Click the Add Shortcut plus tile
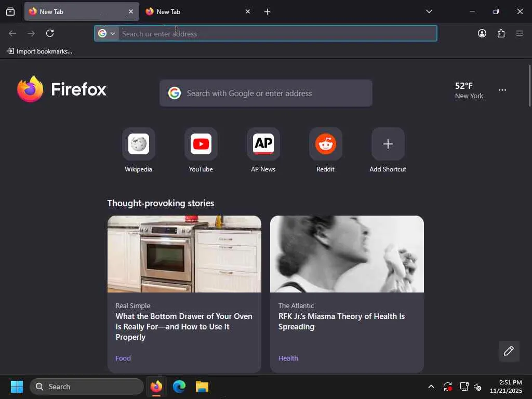This screenshot has width=532, height=399. pos(388,144)
